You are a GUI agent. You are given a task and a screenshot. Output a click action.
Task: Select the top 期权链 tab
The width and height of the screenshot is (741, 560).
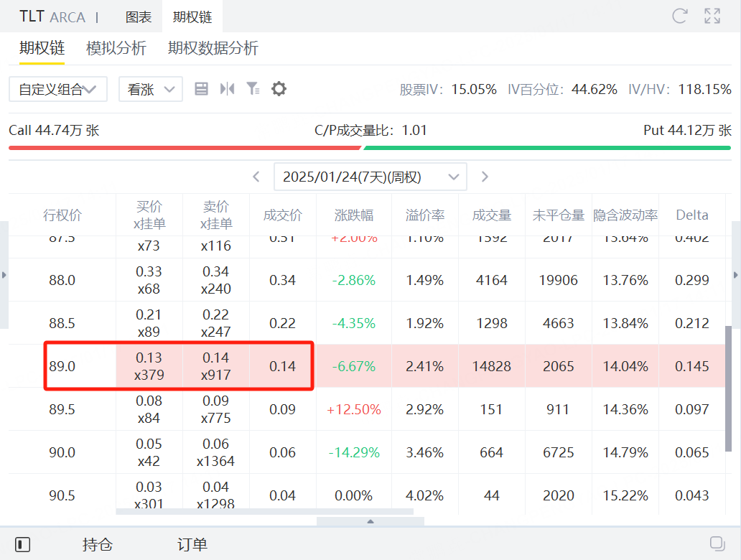coord(192,17)
